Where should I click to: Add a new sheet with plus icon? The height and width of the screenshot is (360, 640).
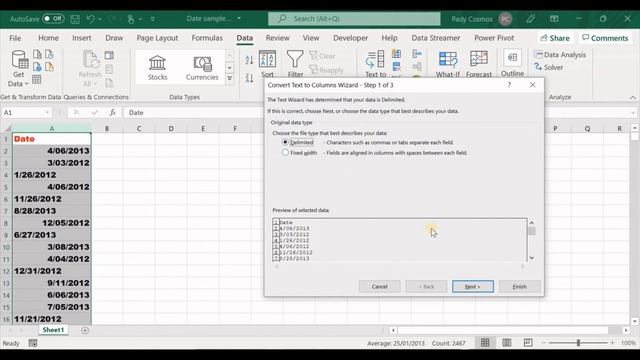85,330
